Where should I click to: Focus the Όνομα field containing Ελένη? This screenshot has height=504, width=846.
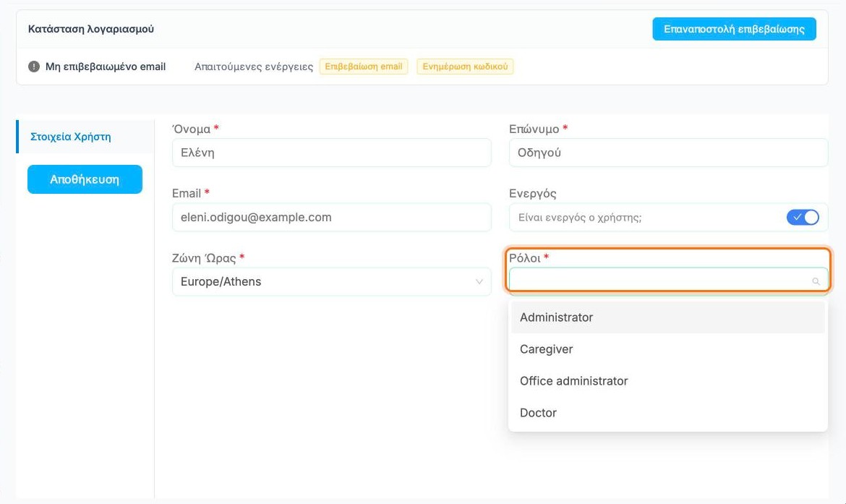pyautogui.click(x=331, y=153)
